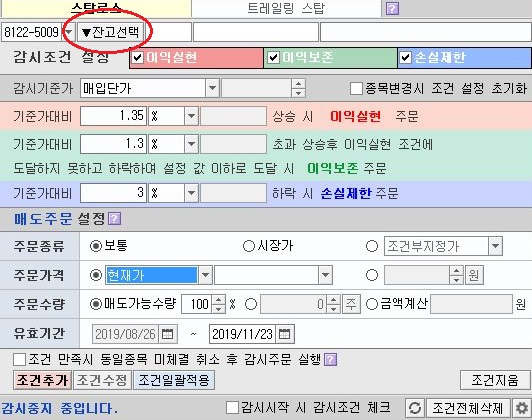Click the start date field 2019/08/26
This screenshot has height=420, width=532.
click(126, 334)
